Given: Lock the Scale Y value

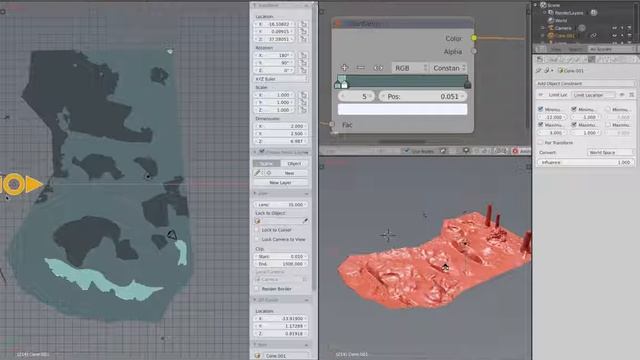Looking at the screenshot, I should coord(303,102).
